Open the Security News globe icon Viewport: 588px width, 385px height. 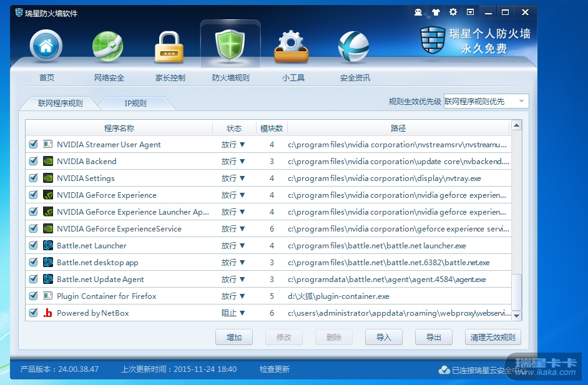click(x=353, y=47)
